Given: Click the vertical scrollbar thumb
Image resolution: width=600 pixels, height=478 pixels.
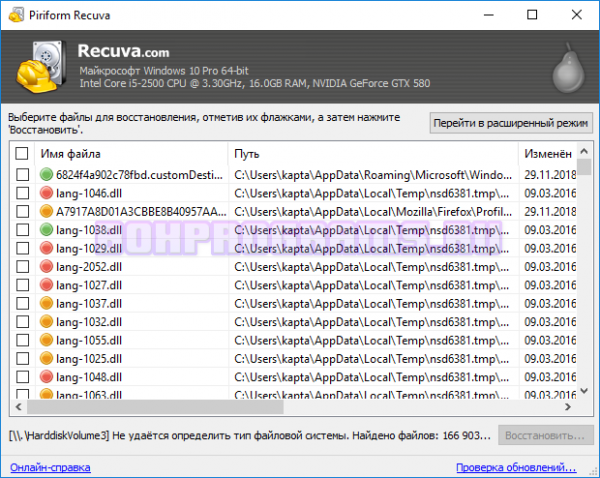Looking at the screenshot, I should point(584,167).
